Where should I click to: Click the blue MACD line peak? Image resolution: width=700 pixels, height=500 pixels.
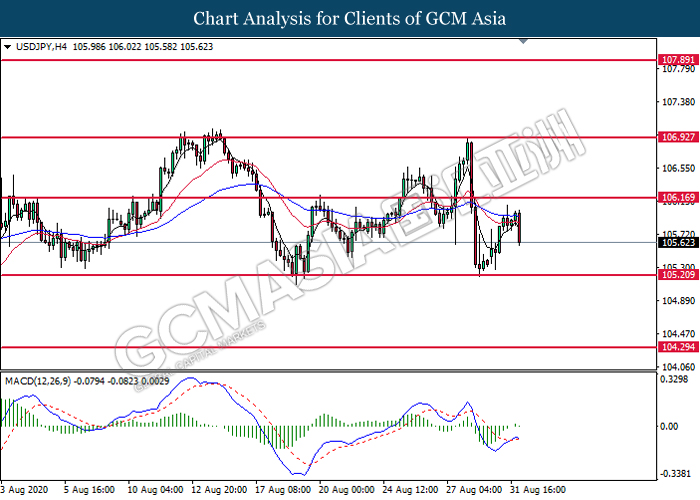(190, 378)
